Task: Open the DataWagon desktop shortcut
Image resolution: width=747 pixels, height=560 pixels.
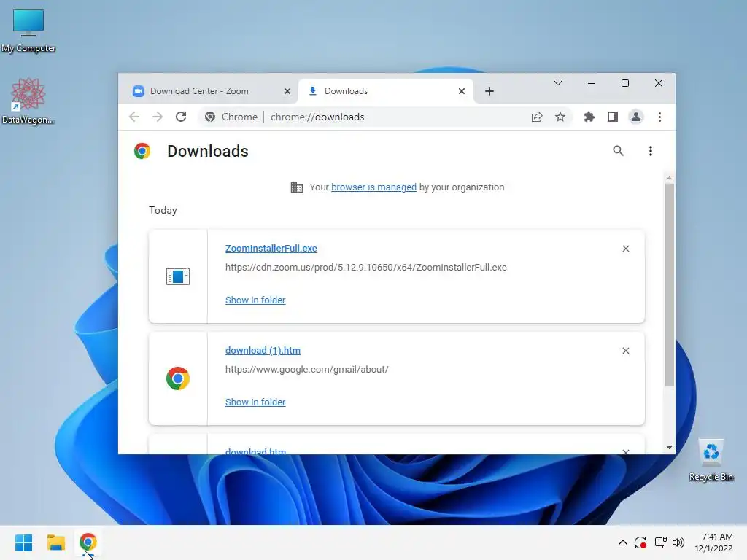Action: coord(28,101)
